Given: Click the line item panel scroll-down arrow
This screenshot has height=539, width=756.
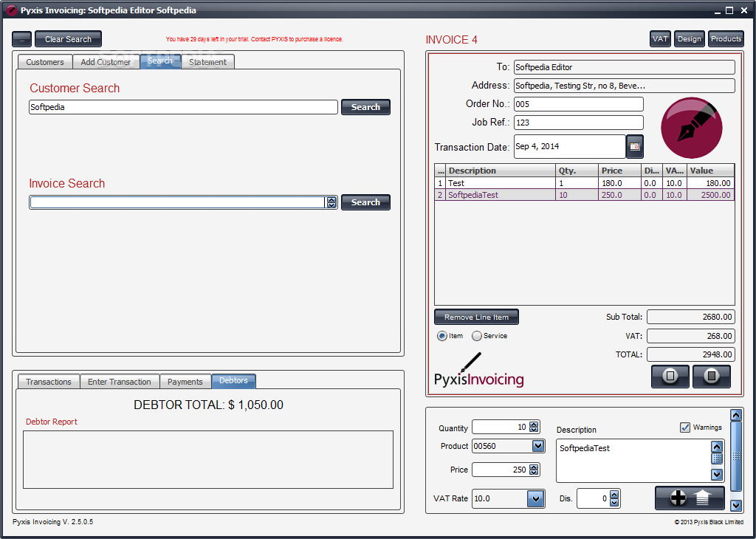Looking at the screenshot, I should click(736, 505).
